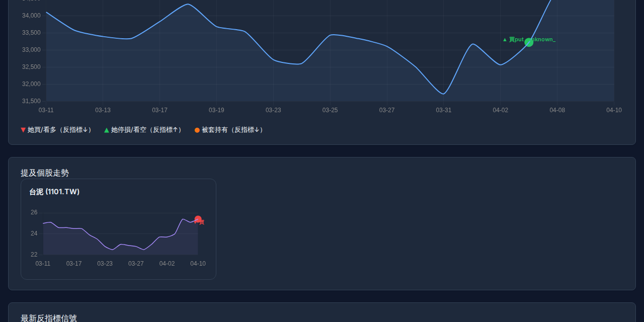Toggle 被套持有 legend entry
The height and width of the screenshot is (322, 644).
(x=229, y=130)
